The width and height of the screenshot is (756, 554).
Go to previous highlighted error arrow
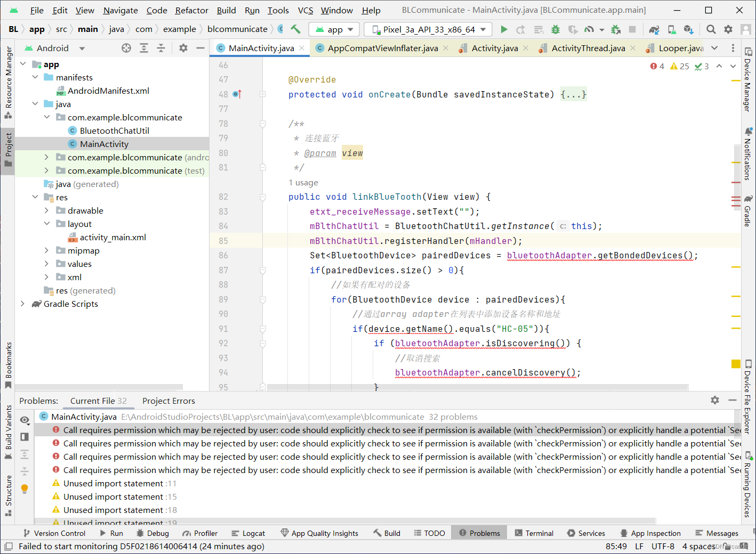(x=719, y=66)
